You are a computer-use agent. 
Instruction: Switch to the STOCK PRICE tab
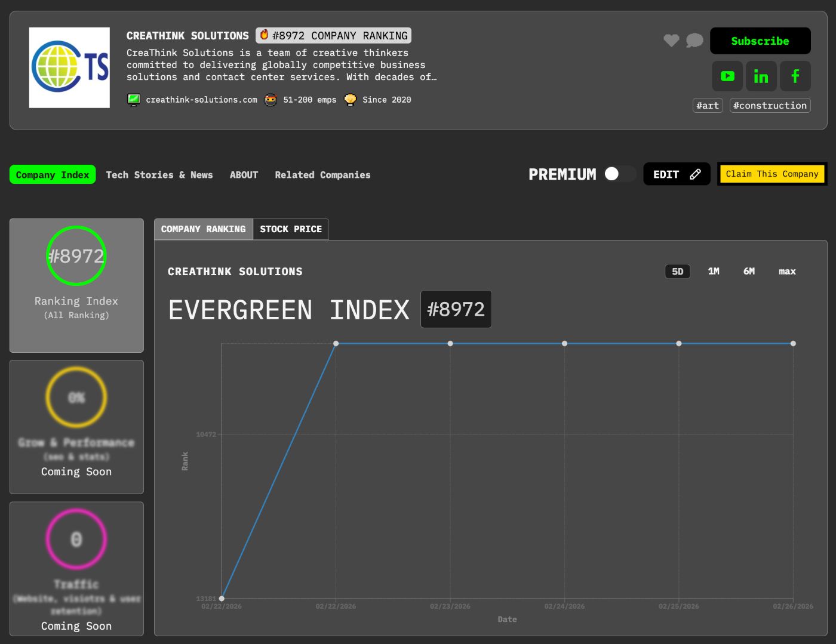pyautogui.click(x=291, y=229)
